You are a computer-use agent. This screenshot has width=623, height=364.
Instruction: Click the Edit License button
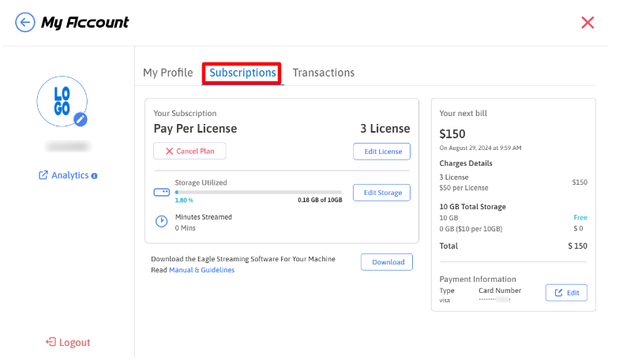[x=381, y=152]
